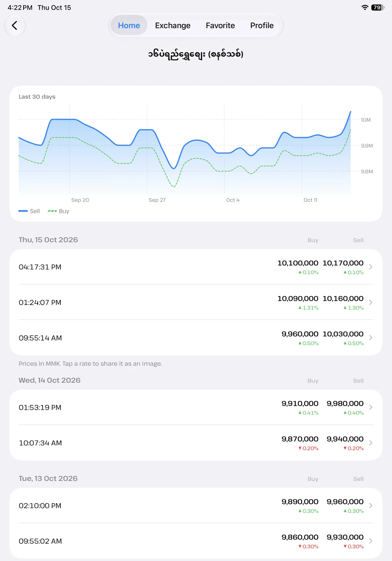Tap the 01:24:07 PM timestamp
The width and height of the screenshot is (392, 561).
coord(40,303)
